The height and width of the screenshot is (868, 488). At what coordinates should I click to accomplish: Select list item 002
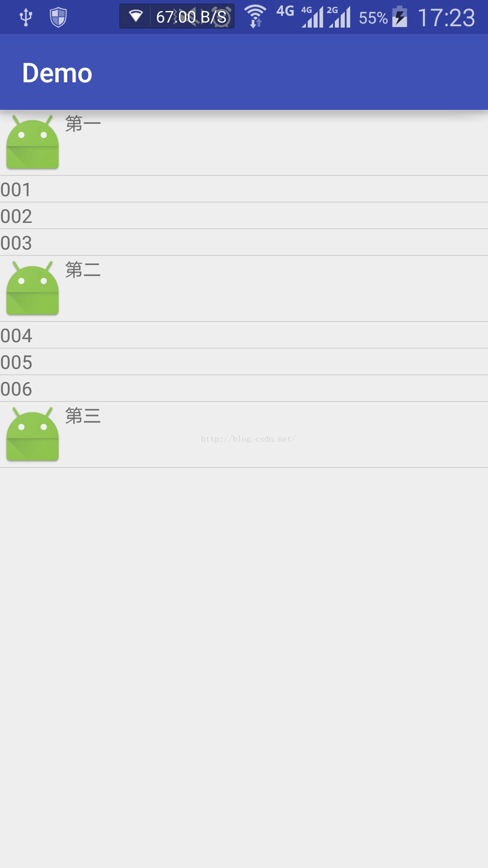click(x=244, y=216)
